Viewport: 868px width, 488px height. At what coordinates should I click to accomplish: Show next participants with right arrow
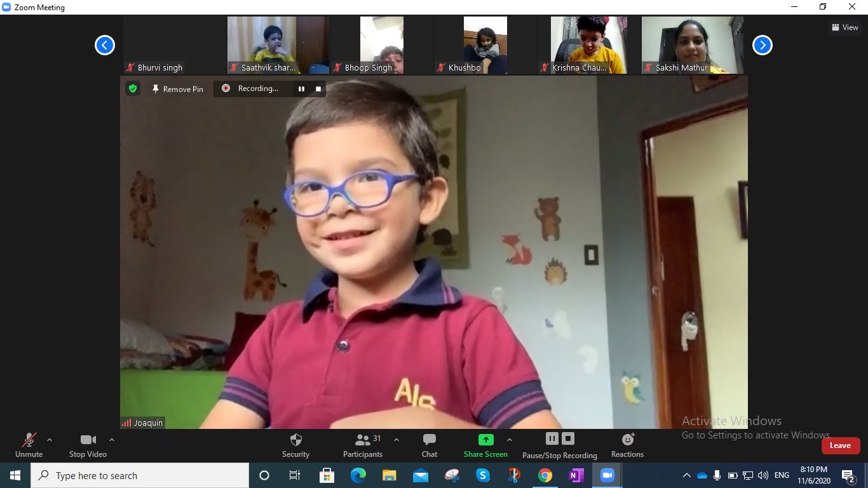[x=763, y=45]
